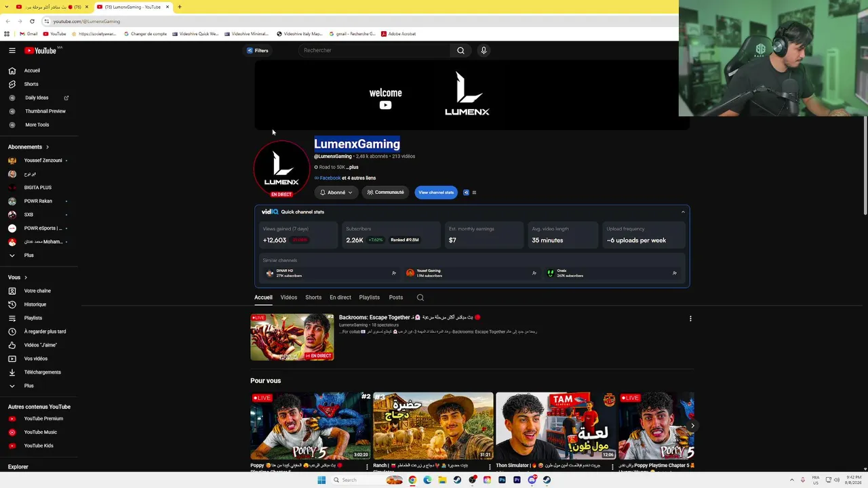Open the Abonné subscription dropdown
Viewport: 868px width, 488px height.
point(337,192)
